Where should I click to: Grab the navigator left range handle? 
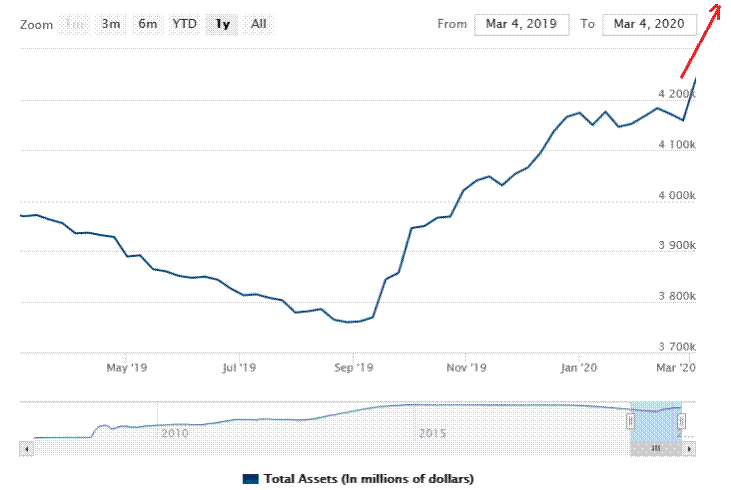click(x=631, y=421)
